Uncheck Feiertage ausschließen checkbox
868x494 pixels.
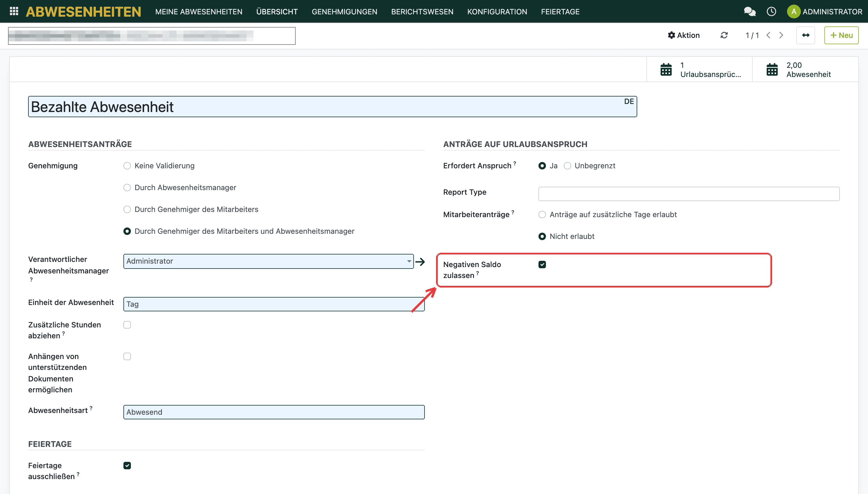[127, 466]
